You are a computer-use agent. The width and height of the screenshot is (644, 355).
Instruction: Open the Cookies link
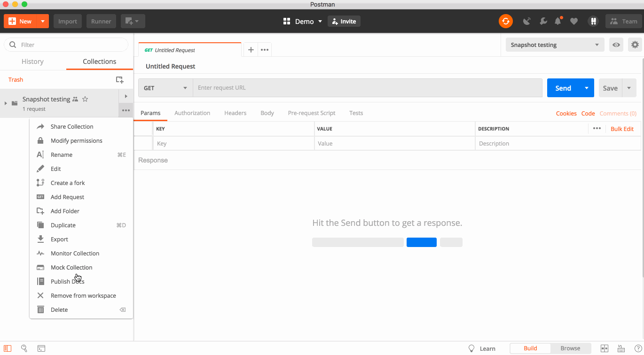point(566,113)
